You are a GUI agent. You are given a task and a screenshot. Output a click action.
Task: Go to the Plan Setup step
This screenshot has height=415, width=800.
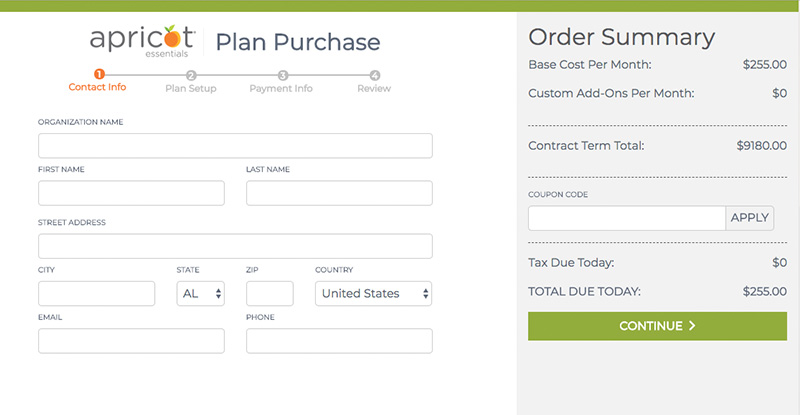[190, 88]
